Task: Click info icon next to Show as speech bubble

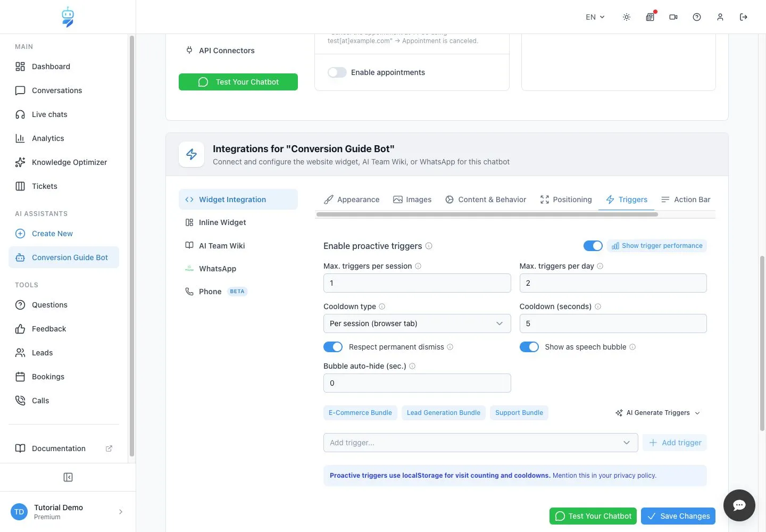Action: point(632,347)
